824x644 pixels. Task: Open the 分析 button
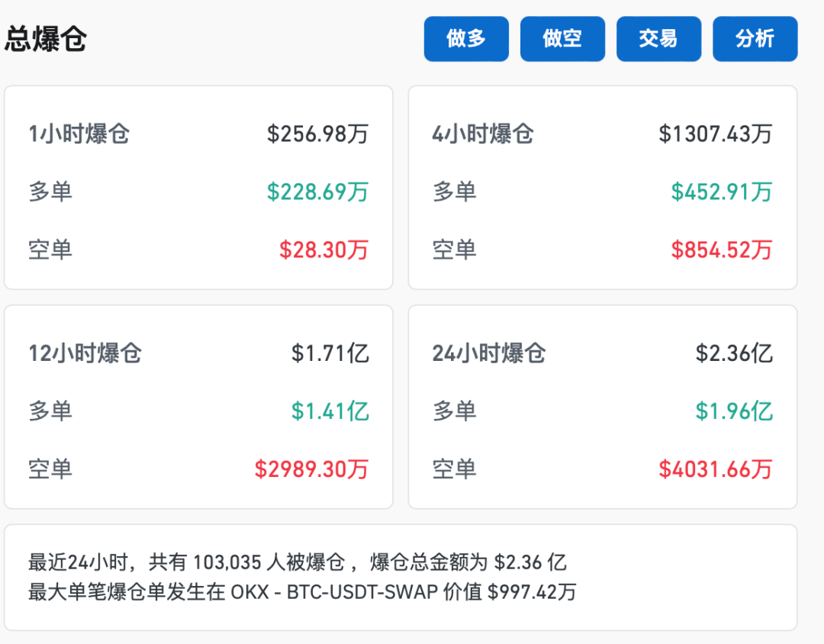755,38
